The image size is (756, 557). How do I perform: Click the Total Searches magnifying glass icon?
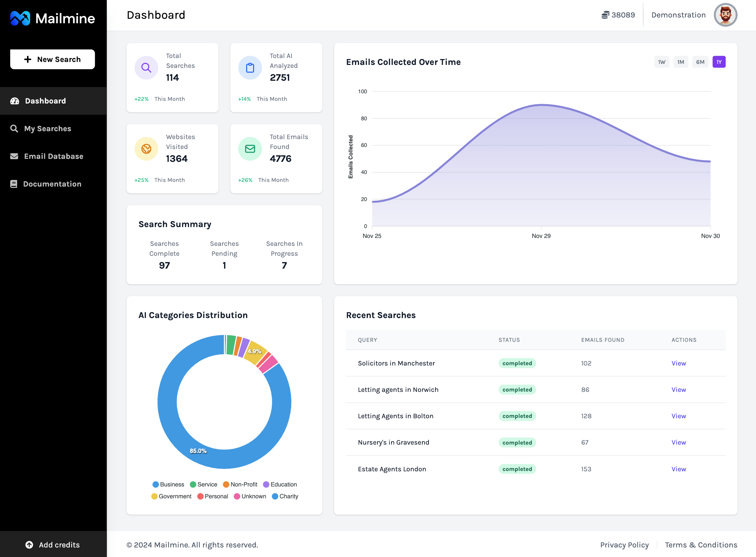(146, 66)
